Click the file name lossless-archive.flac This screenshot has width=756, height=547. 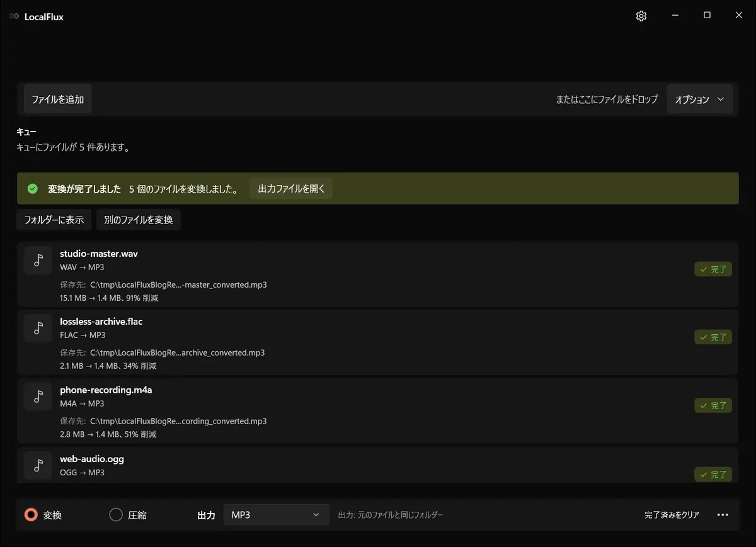tap(101, 322)
